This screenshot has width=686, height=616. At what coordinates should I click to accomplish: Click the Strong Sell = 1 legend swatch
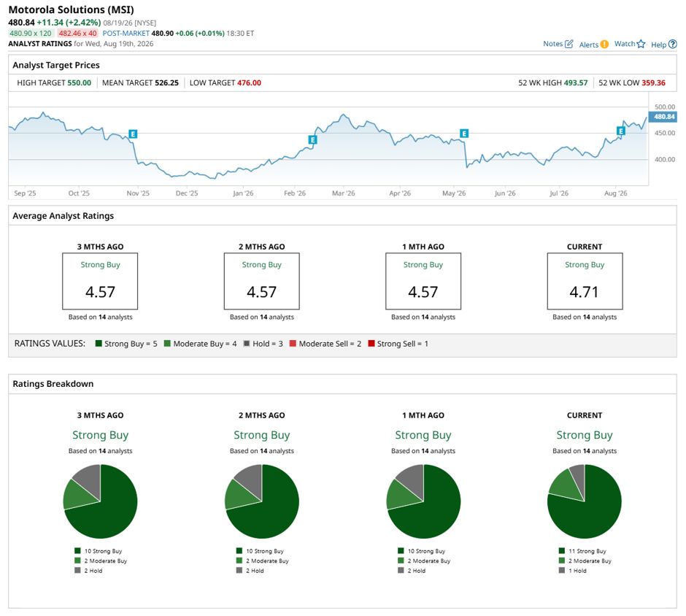371,344
